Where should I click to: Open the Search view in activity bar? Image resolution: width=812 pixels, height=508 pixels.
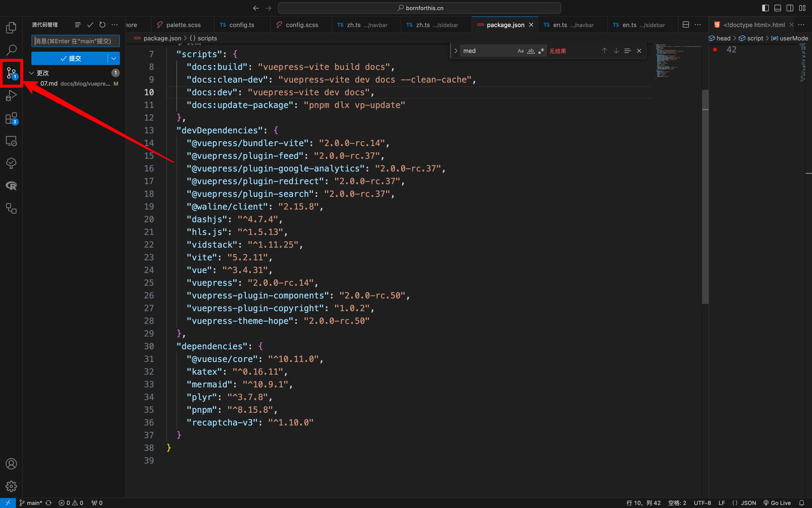[11, 50]
